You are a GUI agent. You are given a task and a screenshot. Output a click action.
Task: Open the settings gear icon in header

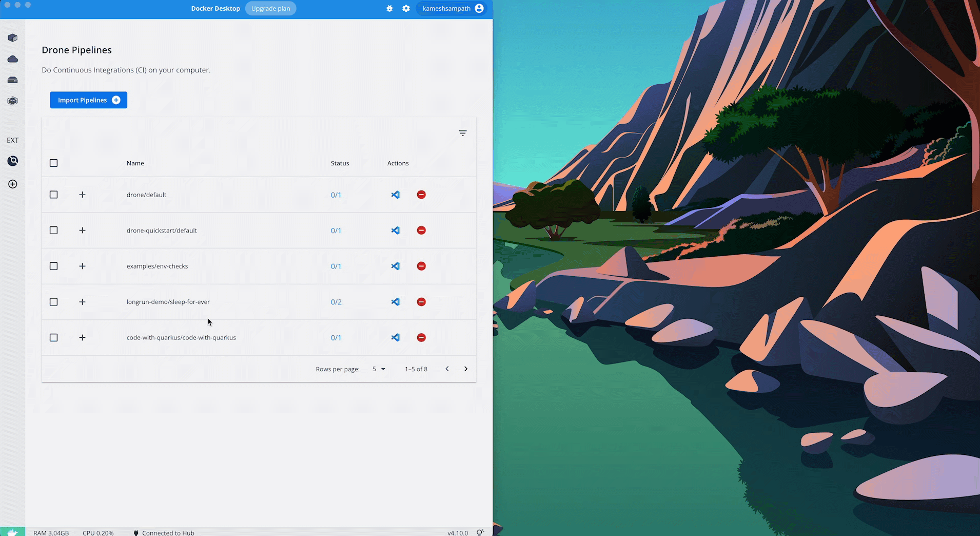tap(406, 9)
